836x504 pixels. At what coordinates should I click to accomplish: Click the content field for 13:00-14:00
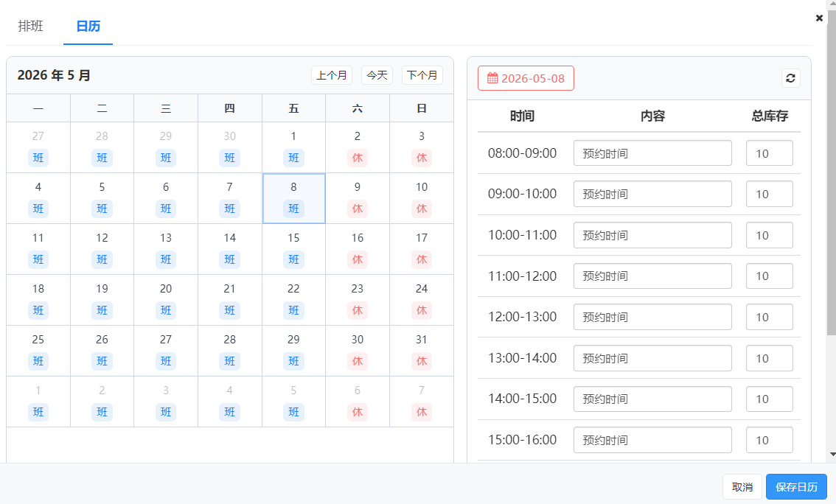point(652,358)
